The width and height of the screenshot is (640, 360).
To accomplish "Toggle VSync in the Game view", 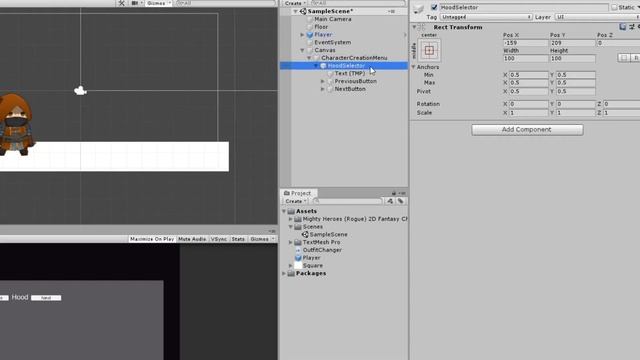I will [x=219, y=239].
